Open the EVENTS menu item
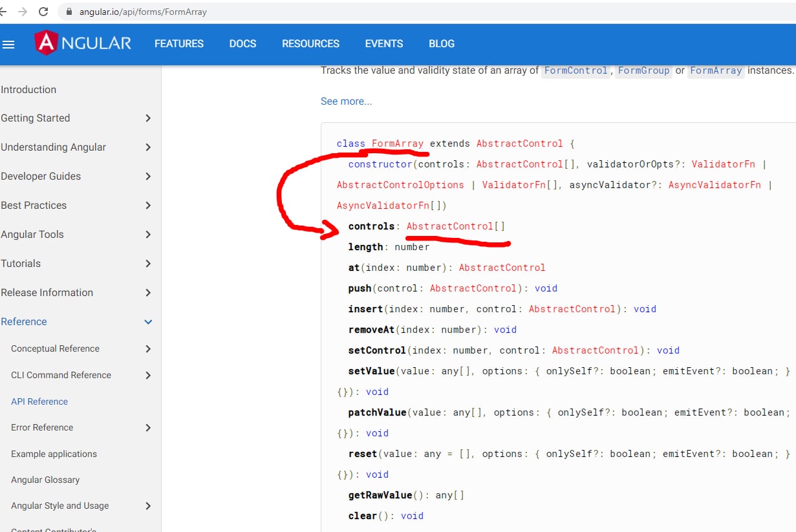This screenshot has height=532, width=796. 384,44
